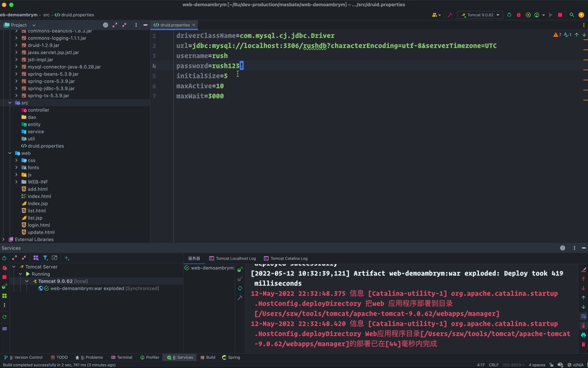Open the TODO tool window

pyautogui.click(x=59, y=357)
